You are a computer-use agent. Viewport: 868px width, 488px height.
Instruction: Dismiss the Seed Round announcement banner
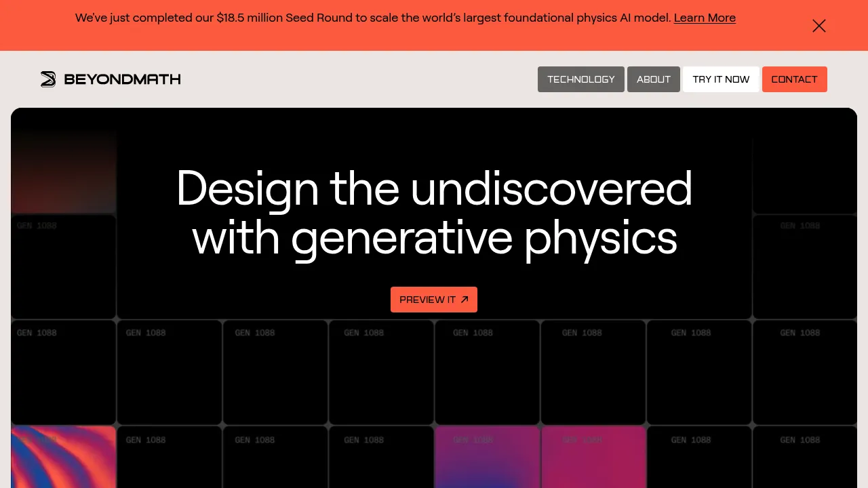point(819,26)
